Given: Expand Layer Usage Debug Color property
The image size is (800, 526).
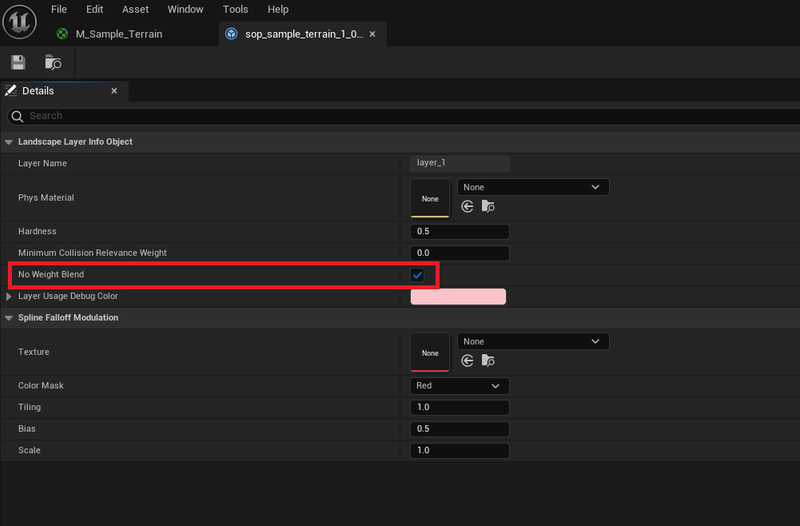Looking at the screenshot, I should [x=10, y=297].
